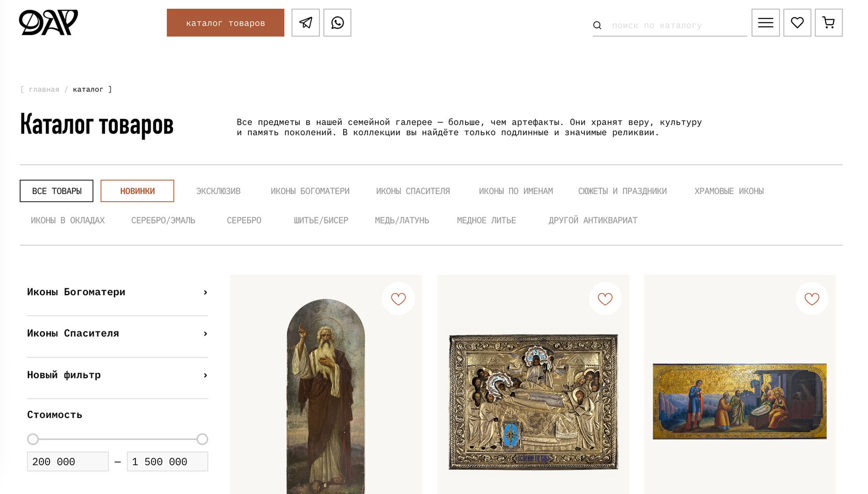This screenshot has height=494, width=868.
Task: Select the ДРУГОЙ АНТИКВАРИАТ category
Action: [593, 220]
